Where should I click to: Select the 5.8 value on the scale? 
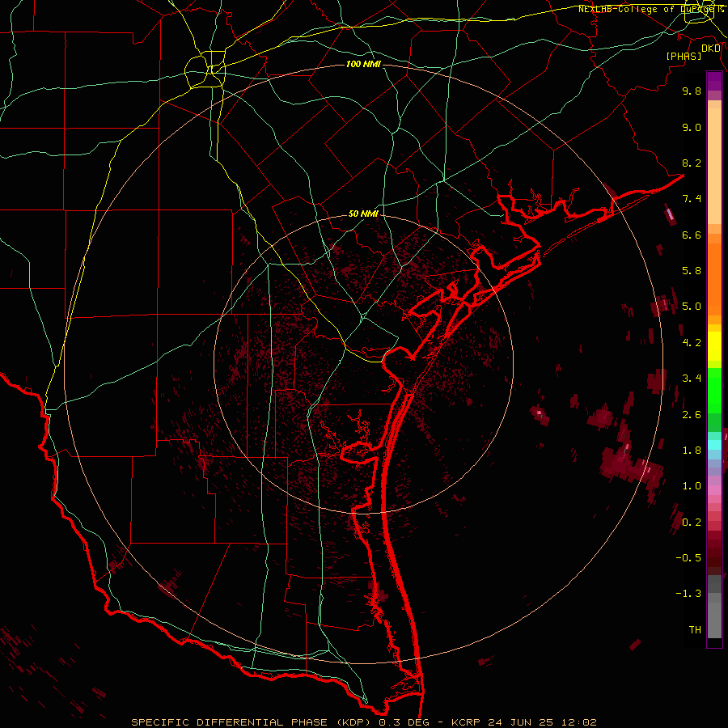point(692,271)
